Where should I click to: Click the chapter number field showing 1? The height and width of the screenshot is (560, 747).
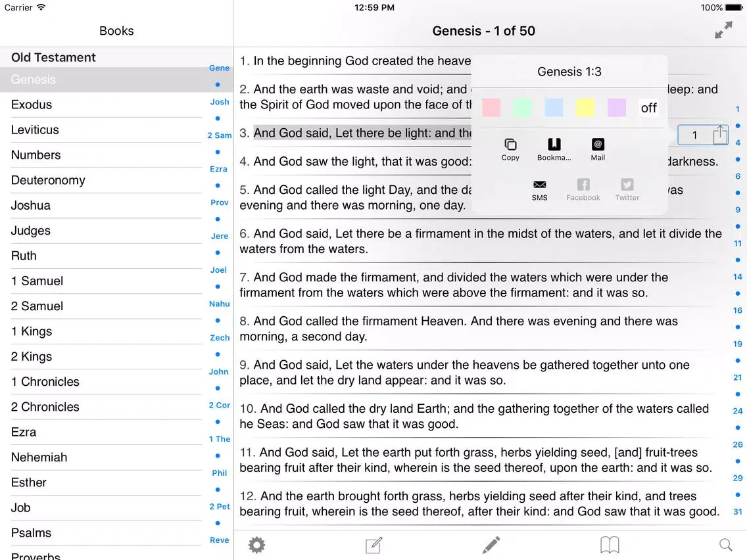695,135
